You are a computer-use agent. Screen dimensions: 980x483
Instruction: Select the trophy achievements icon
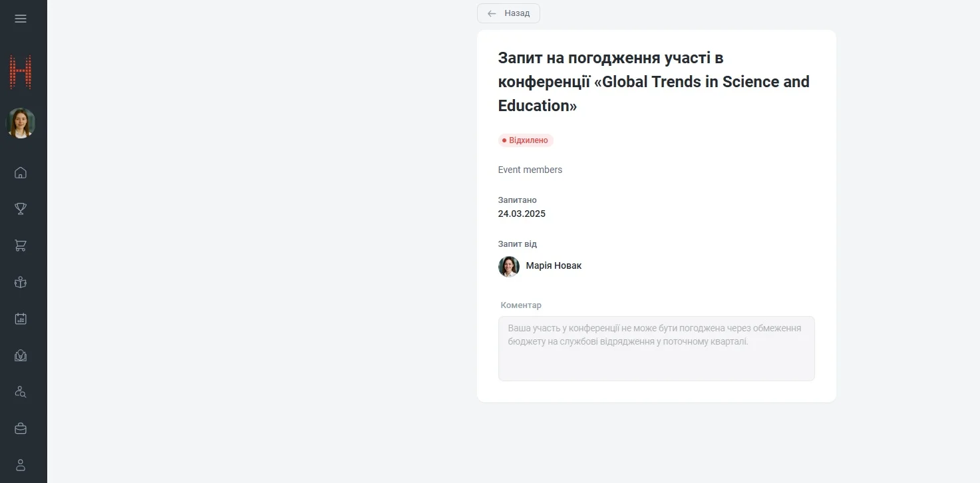(21, 209)
